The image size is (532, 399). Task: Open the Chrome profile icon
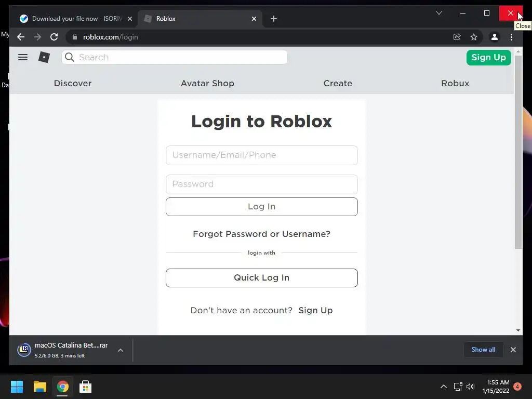pyautogui.click(x=495, y=37)
